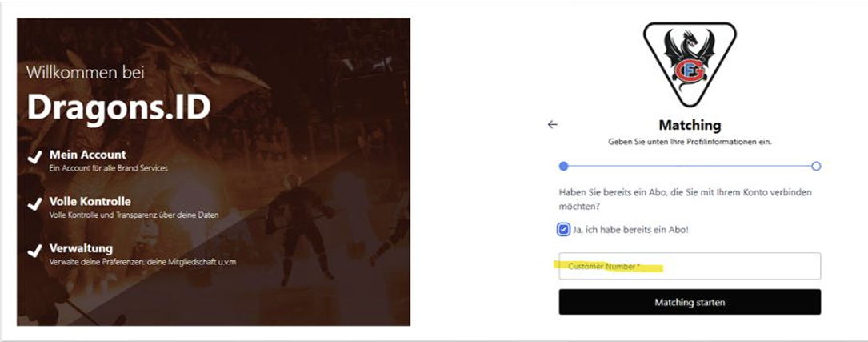The height and width of the screenshot is (342, 868).
Task: Select the filled first step dot
Action: (x=563, y=166)
